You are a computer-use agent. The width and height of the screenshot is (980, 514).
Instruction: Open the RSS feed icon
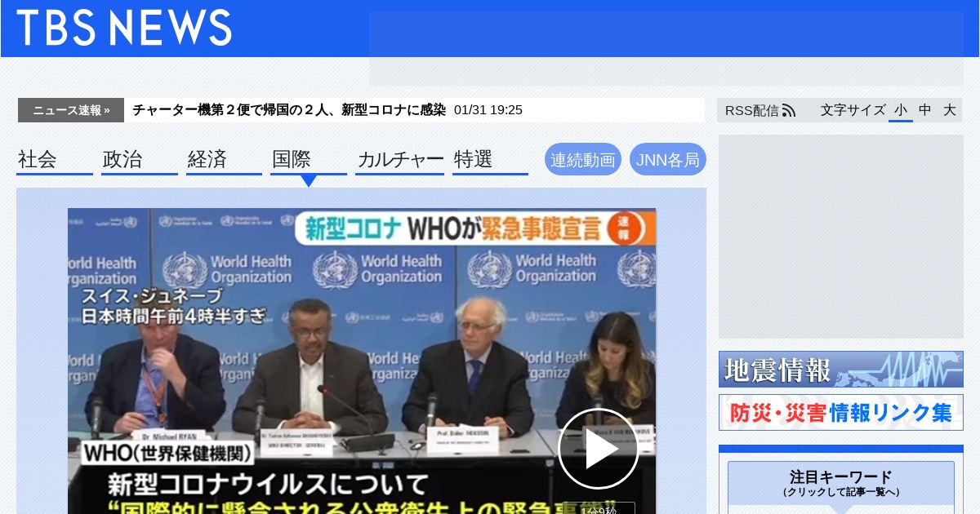[x=788, y=110]
